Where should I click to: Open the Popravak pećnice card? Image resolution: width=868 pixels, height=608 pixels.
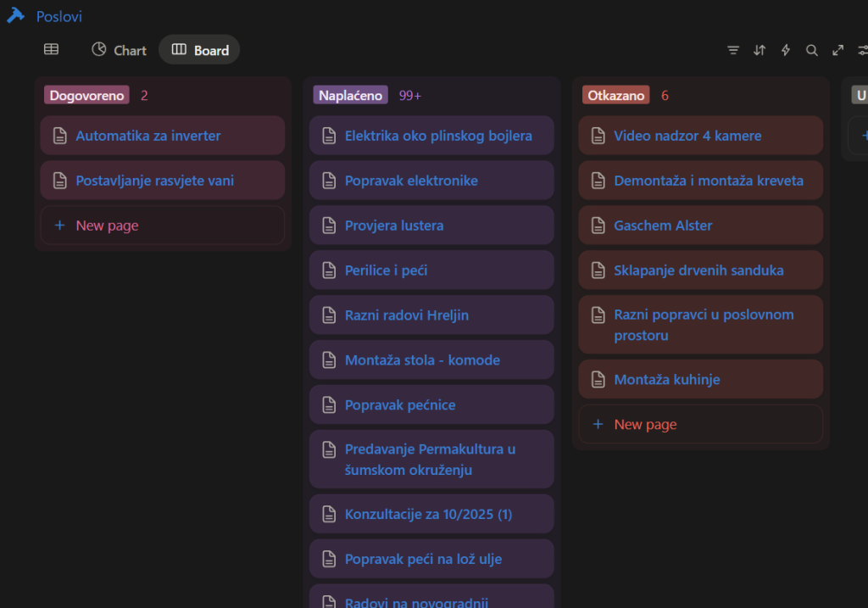(400, 405)
